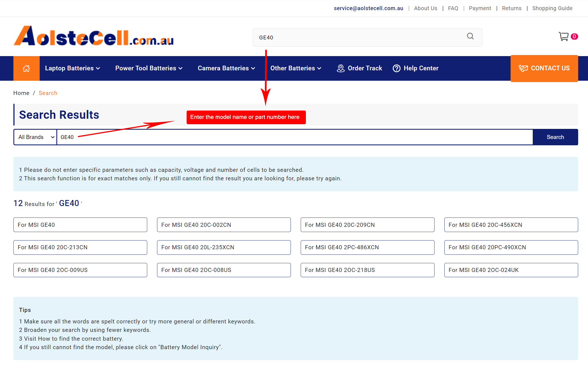Select result For MSI GE40 2PC-486XCN
The height and width of the screenshot is (365, 588).
[367, 247]
